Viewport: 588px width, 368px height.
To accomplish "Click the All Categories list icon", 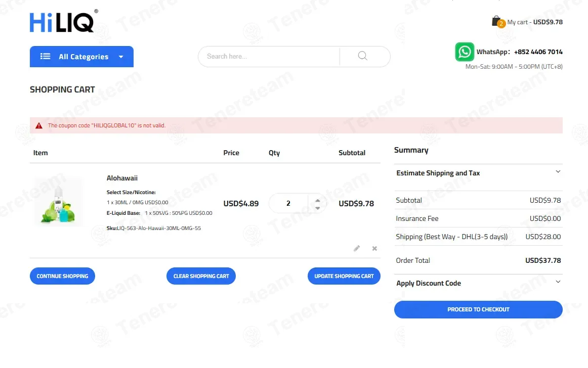I will click(46, 56).
